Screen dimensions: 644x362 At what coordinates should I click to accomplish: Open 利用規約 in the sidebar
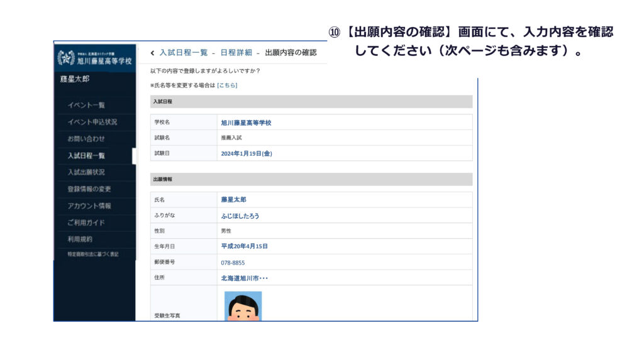[80, 239]
